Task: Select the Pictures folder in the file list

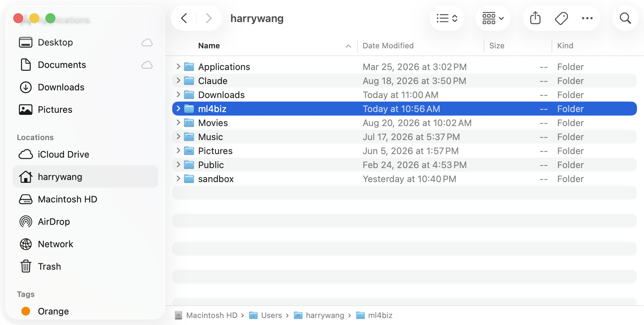Action: click(405, 151)
